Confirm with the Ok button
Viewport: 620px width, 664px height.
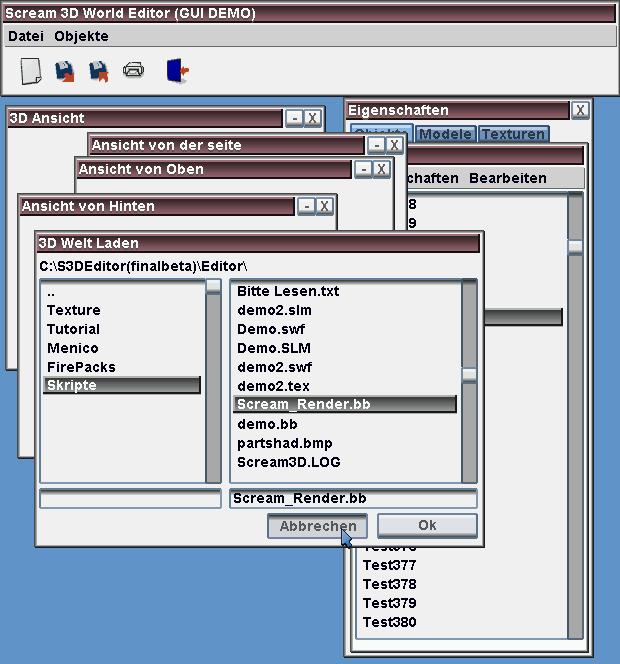pos(427,526)
